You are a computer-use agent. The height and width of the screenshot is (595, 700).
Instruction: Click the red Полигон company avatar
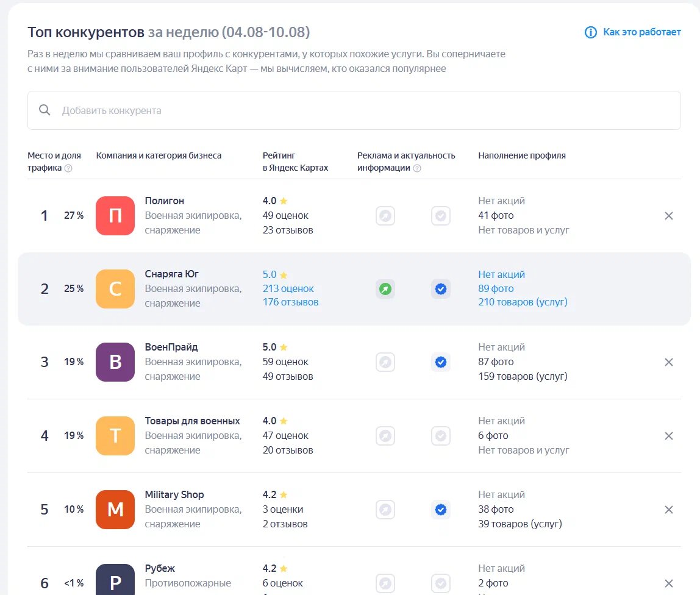tap(115, 216)
